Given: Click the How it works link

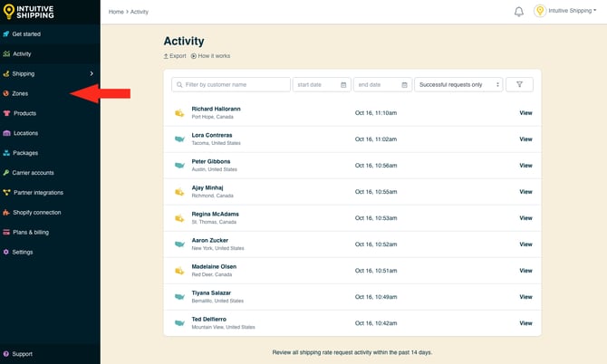Looking at the screenshot, I should click(x=210, y=56).
